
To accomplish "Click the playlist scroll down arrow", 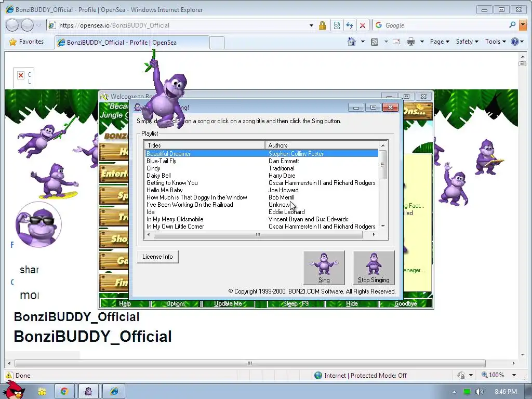I will tap(383, 226).
